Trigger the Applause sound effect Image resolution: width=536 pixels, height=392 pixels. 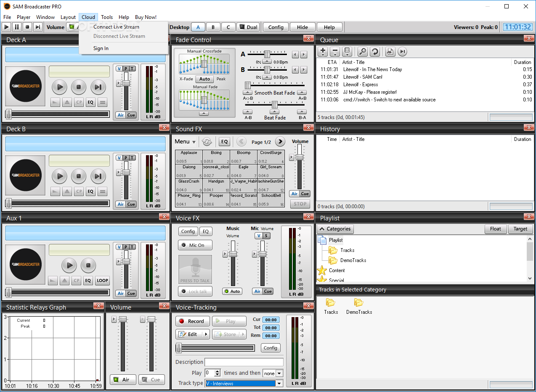click(189, 157)
